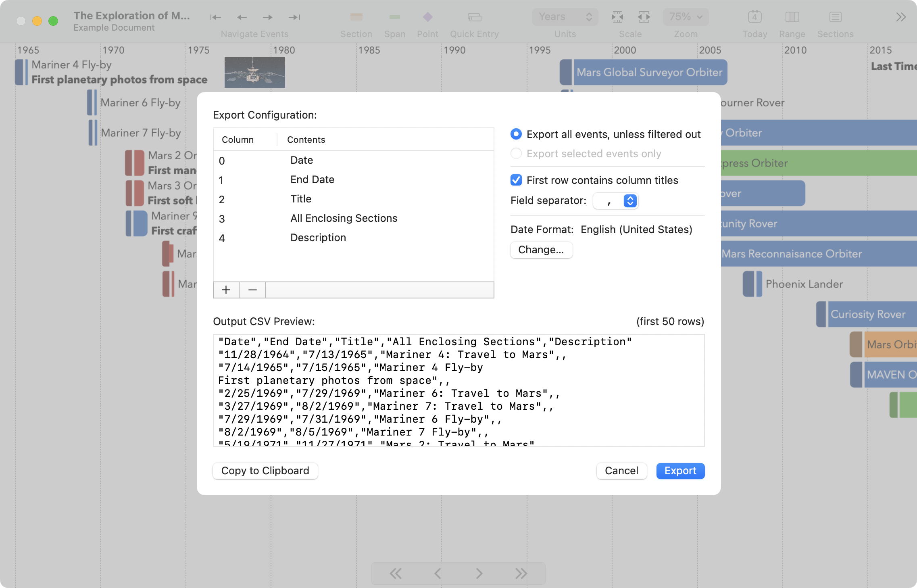Click the Export button to save CSV

click(x=680, y=471)
